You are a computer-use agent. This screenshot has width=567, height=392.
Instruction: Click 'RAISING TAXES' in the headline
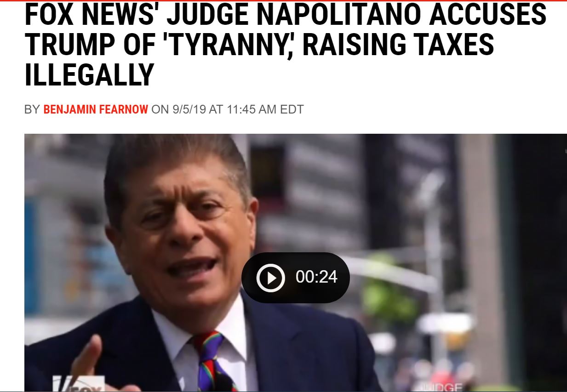398,45
